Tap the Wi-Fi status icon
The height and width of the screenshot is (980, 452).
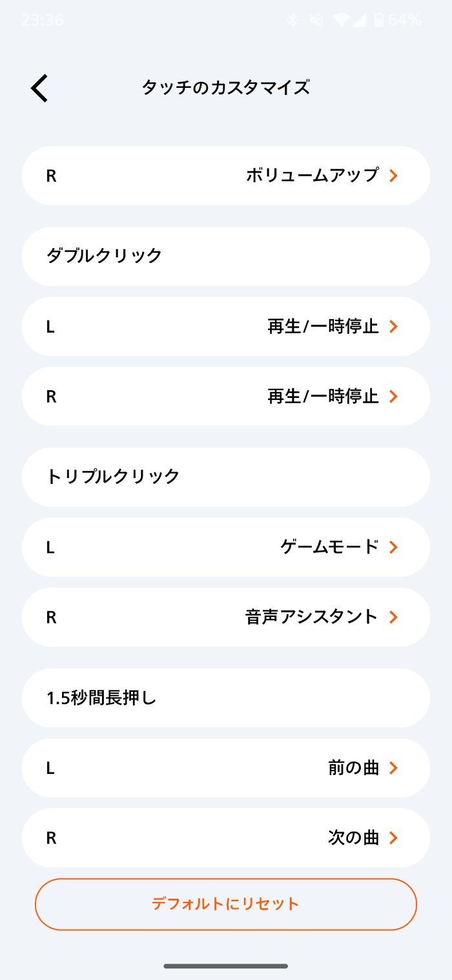pos(341,20)
